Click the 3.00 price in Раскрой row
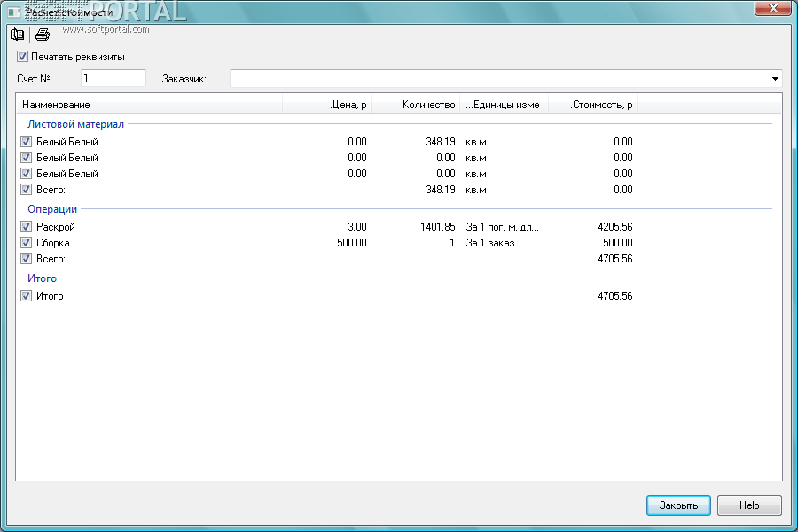Viewport: 798px width, 532px height. click(x=357, y=227)
